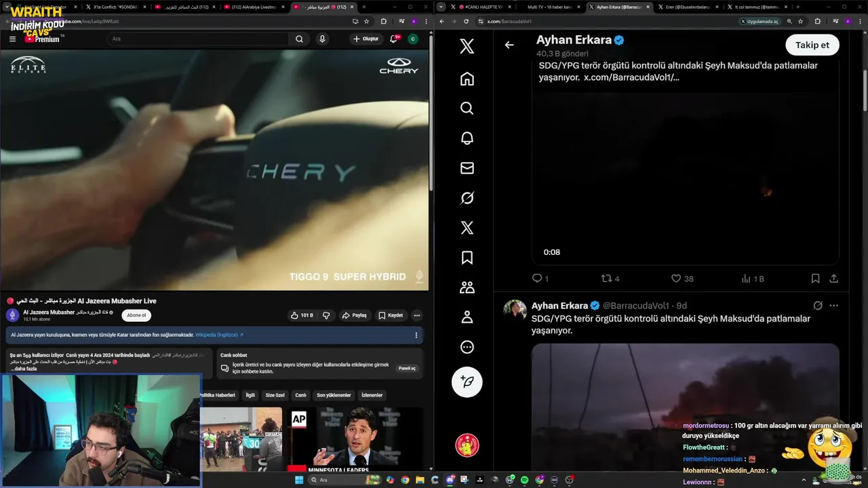Save video with Kaydet button

coord(391,315)
